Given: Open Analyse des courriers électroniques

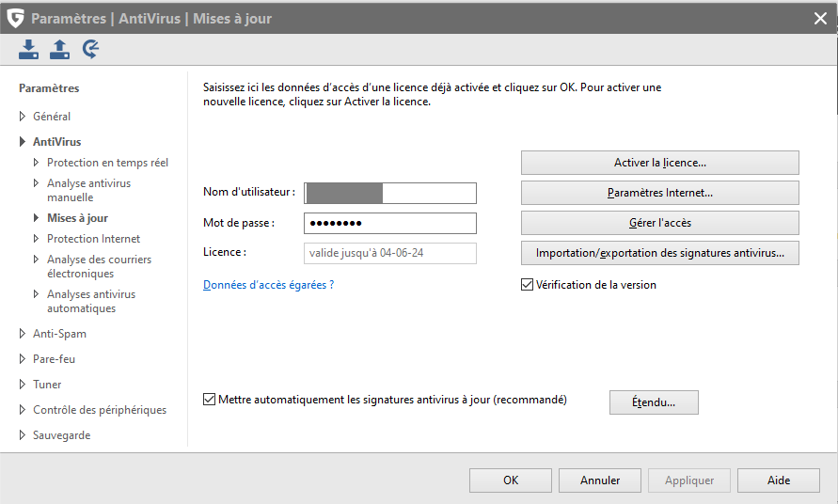Looking at the screenshot, I should point(100,266).
